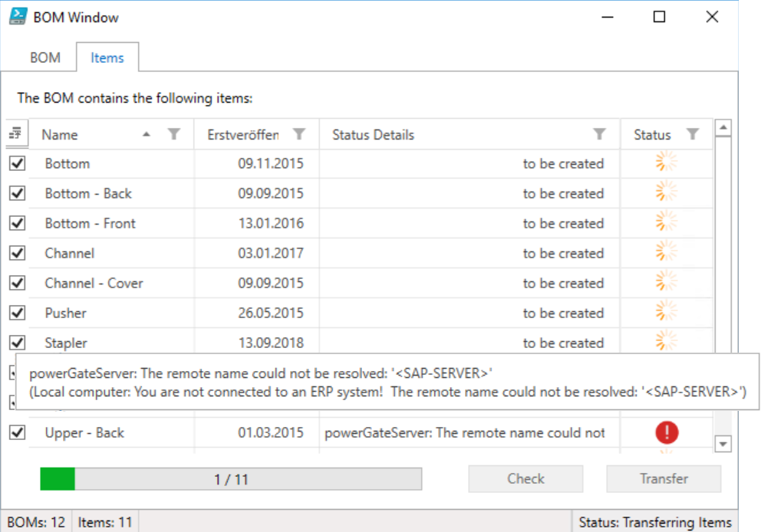The image size is (761, 532).
Task: Switch to the BOM tab
Action: tap(45, 57)
